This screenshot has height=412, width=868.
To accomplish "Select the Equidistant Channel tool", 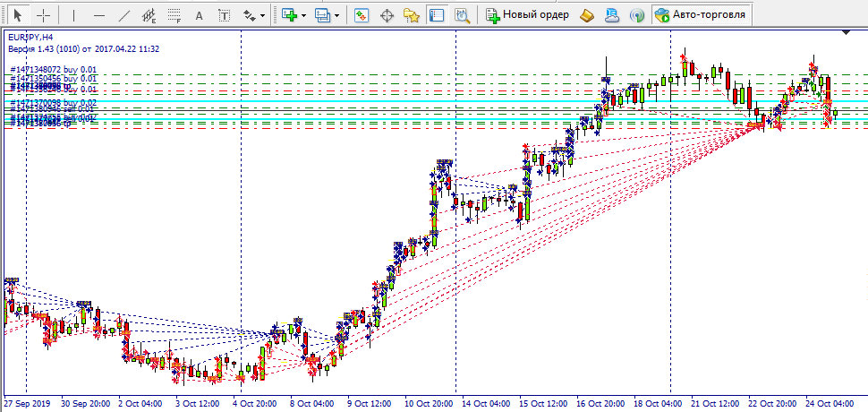I will [x=149, y=15].
